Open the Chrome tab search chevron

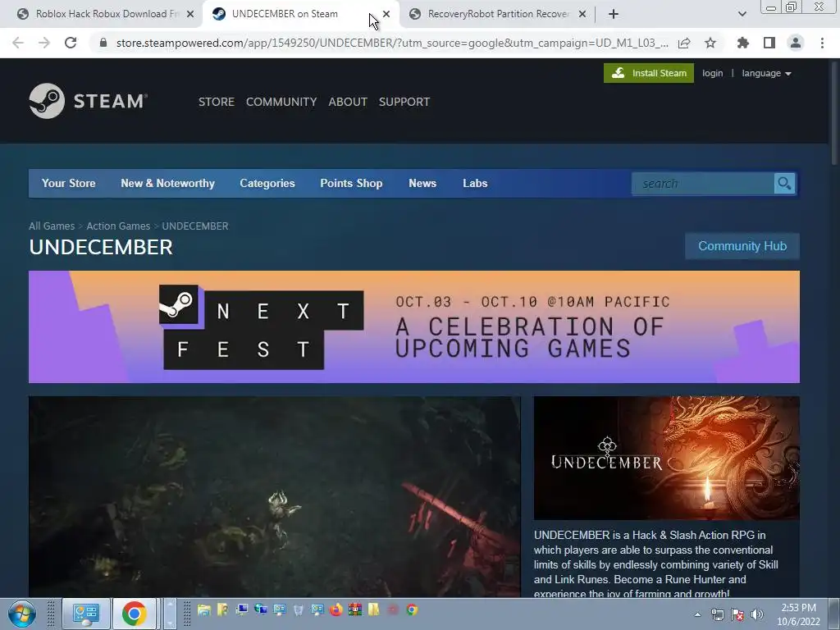point(742,14)
